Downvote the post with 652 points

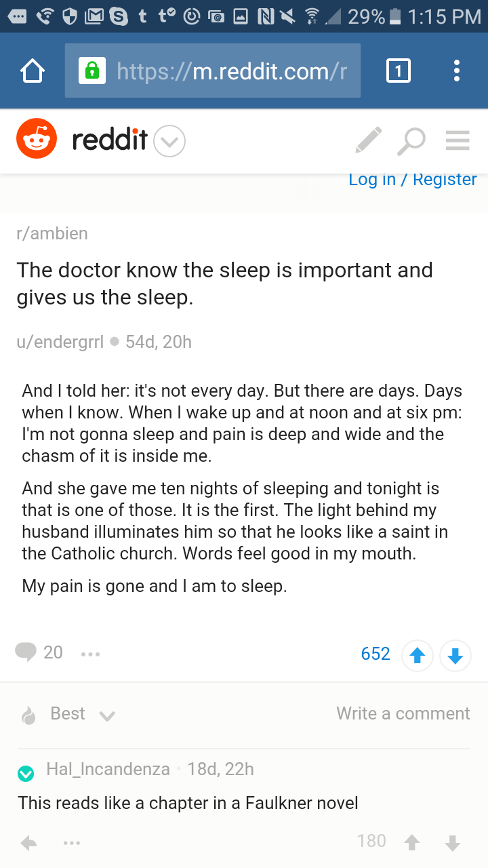455,656
